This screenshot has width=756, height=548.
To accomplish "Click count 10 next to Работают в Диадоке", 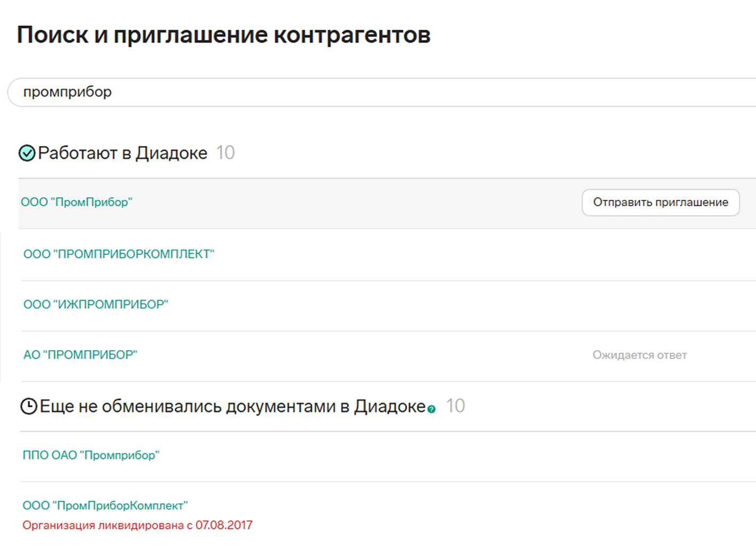I will 226,153.
